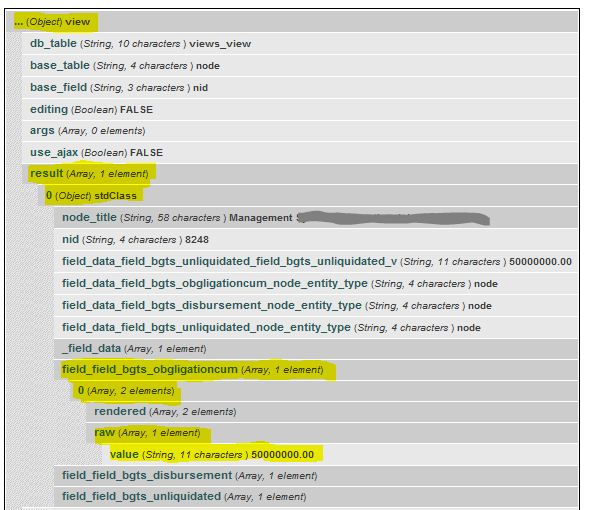Select the 'value (String, 11 characters)' row
The width and height of the screenshot is (594, 510).
(339, 454)
